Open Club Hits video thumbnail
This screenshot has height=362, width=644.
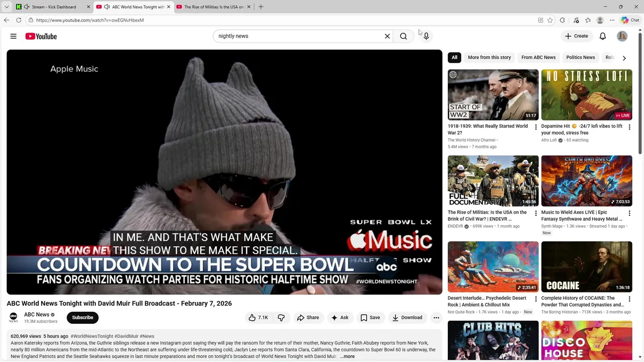pos(493,341)
